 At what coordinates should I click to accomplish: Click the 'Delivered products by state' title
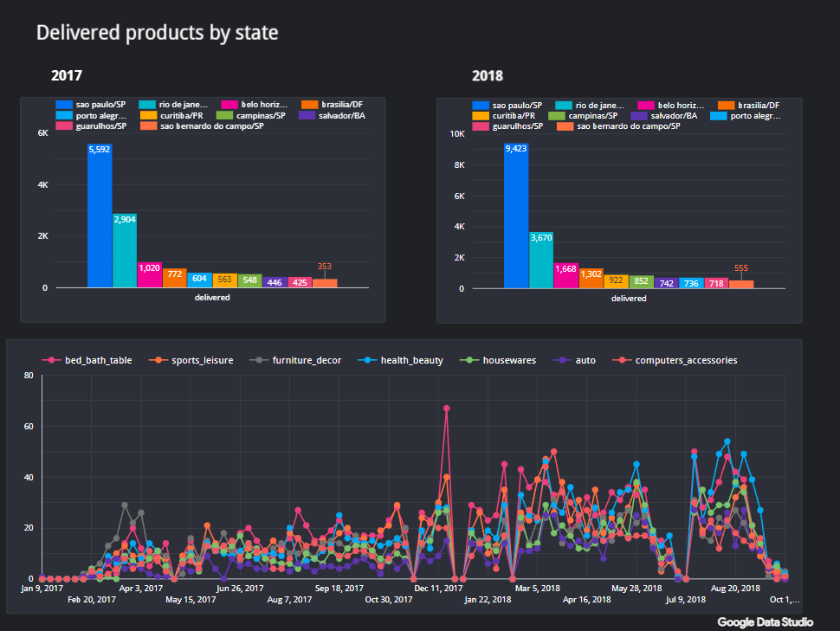click(x=157, y=33)
